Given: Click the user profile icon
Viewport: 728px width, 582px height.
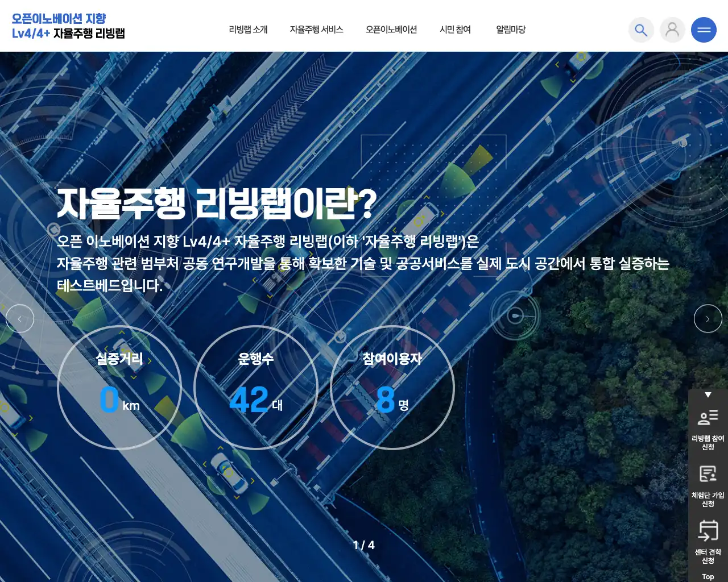Looking at the screenshot, I should (x=672, y=30).
